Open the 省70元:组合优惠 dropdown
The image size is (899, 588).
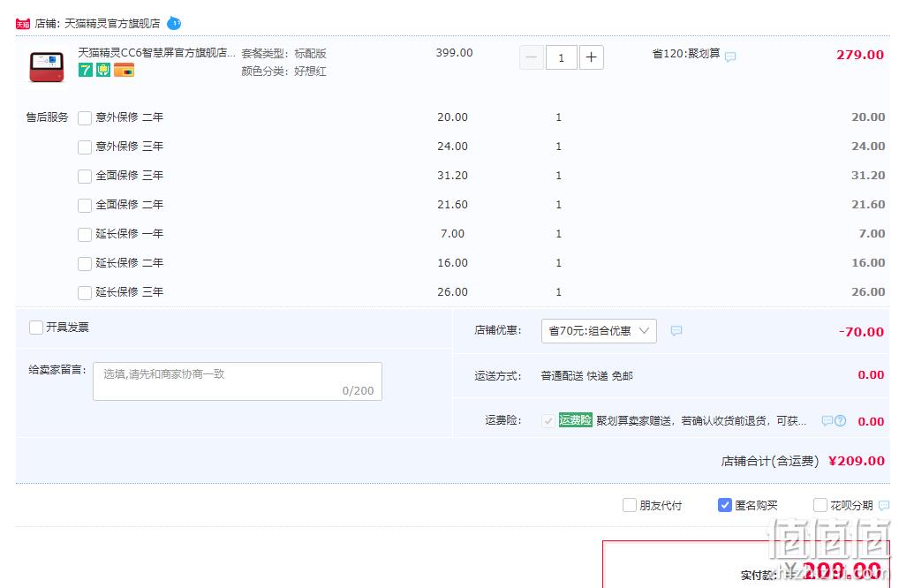(599, 331)
